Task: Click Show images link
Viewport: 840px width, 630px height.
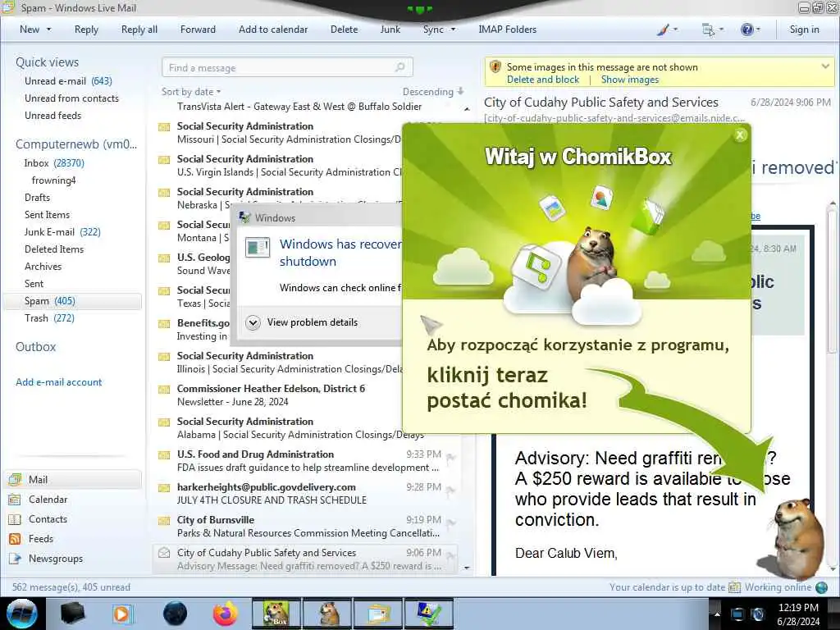Action: (629, 80)
